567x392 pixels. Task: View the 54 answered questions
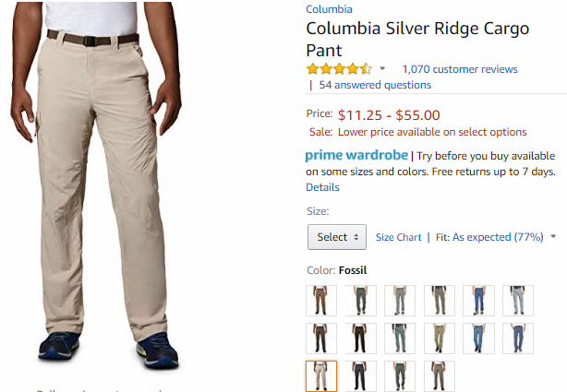[375, 85]
